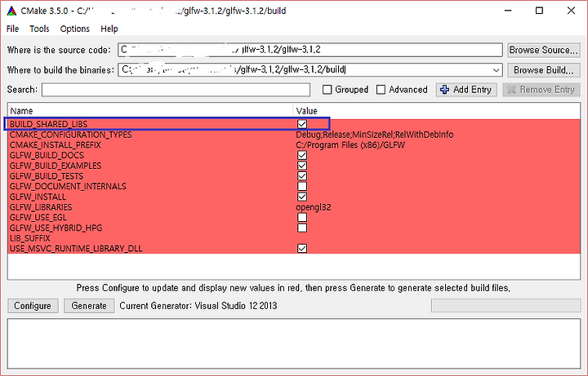Select the GLFW_USE_HYBRID_HPG entry name
588x376 pixels.
pyautogui.click(x=56, y=228)
